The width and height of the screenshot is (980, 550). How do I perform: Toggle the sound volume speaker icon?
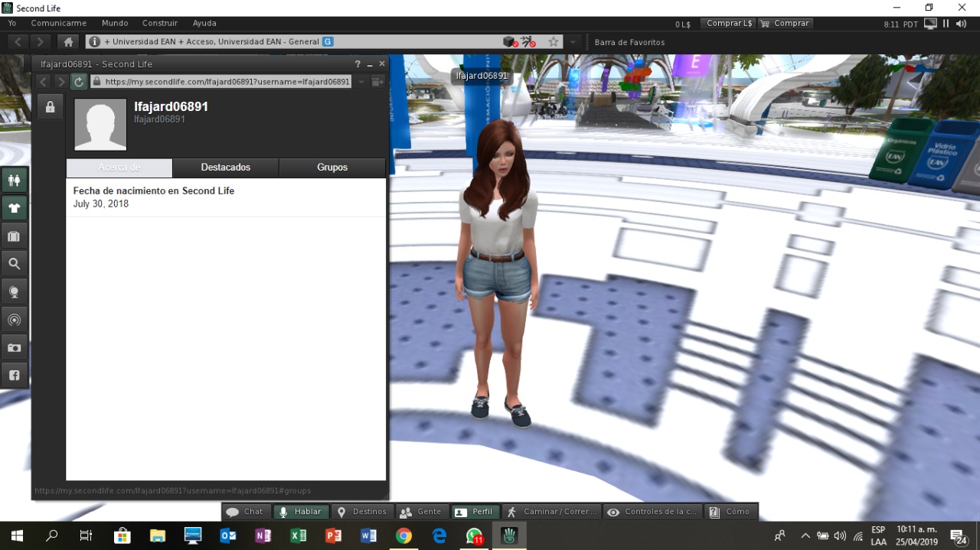coord(962,24)
